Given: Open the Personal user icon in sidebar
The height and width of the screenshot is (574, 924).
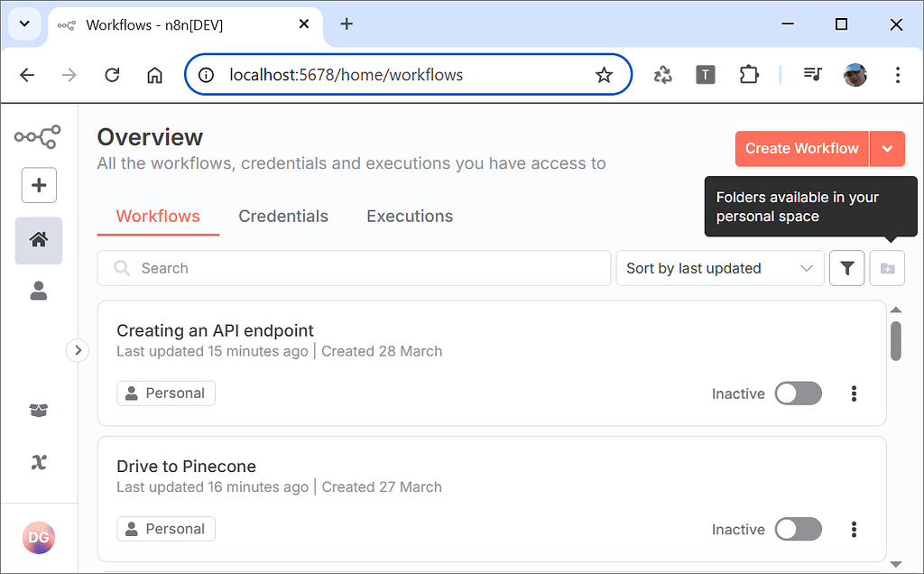Looking at the screenshot, I should [x=39, y=291].
